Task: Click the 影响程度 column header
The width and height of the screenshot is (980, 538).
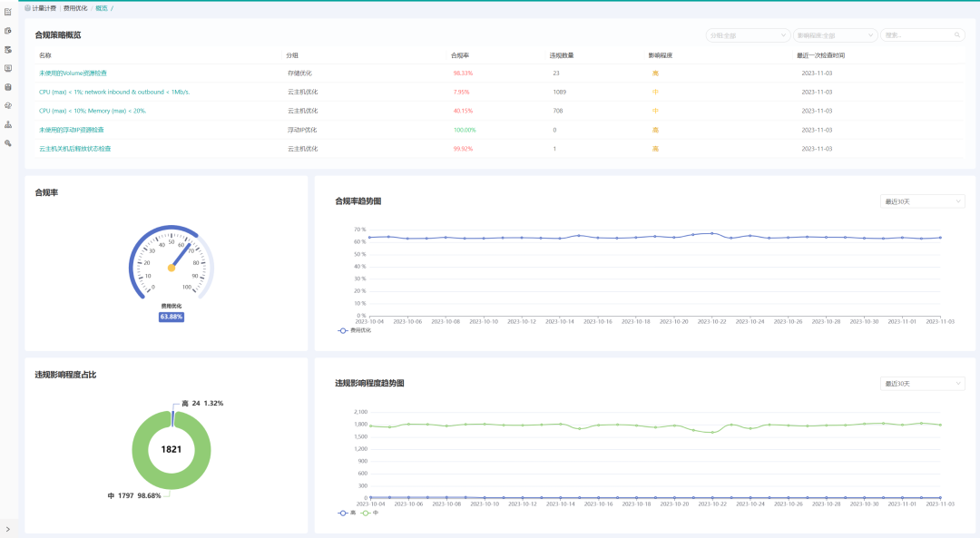Action: tap(660, 55)
